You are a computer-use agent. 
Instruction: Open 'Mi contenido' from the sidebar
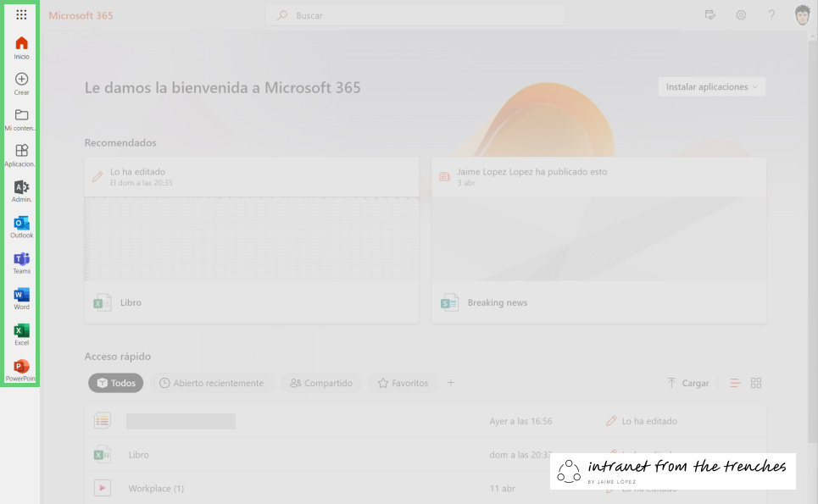coord(20,119)
